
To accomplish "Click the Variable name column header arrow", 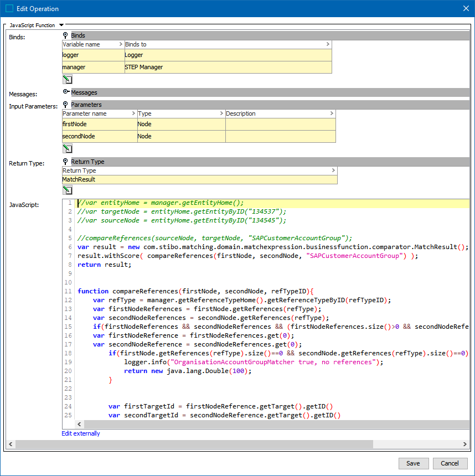I will click(121, 44).
